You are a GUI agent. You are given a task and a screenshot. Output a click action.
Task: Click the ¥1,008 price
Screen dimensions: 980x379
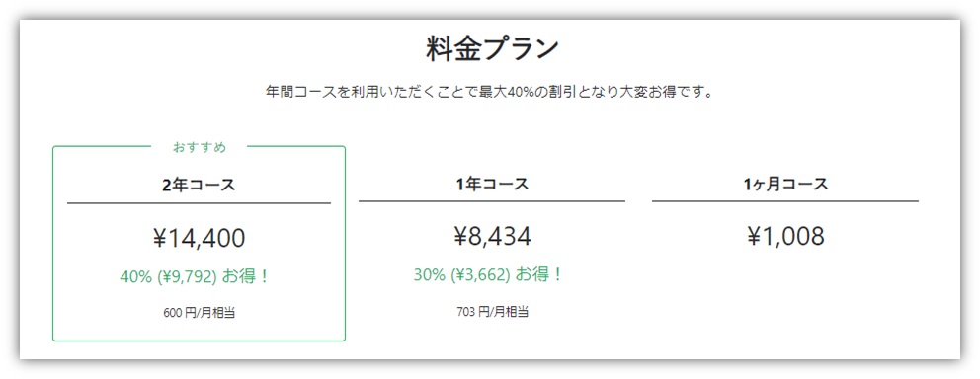pos(785,236)
